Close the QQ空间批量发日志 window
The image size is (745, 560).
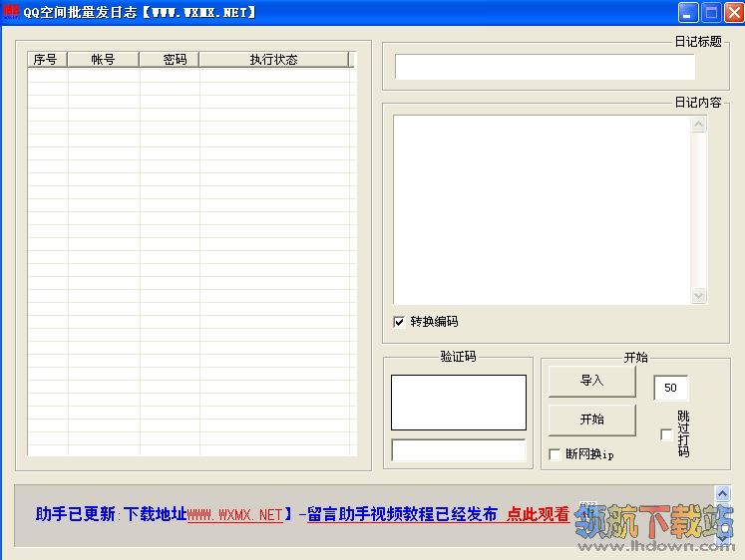click(x=734, y=12)
